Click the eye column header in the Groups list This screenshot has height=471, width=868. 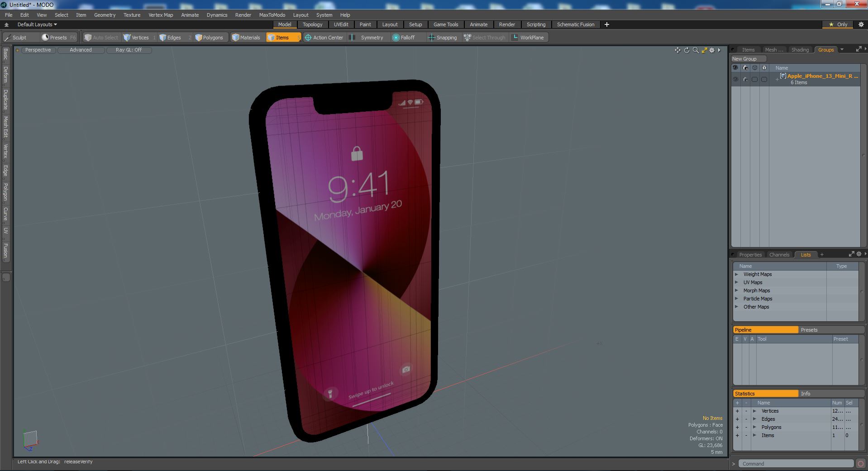(x=735, y=68)
